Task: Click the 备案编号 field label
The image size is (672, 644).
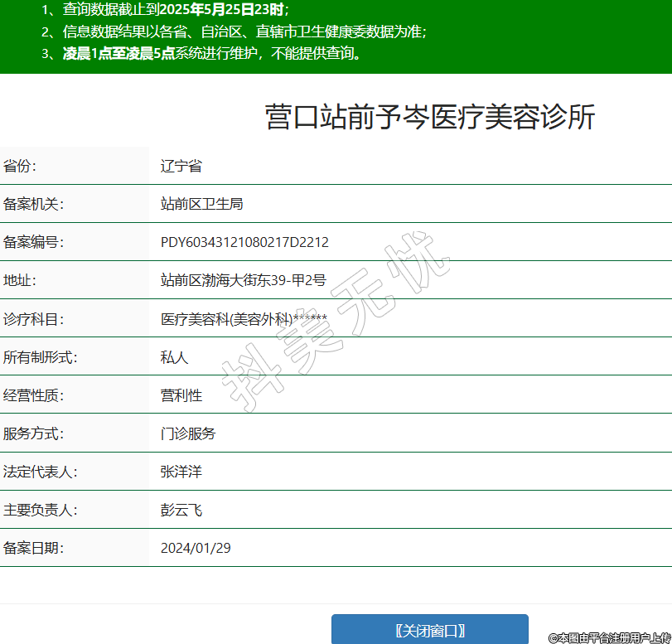Action: tap(33, 242)
